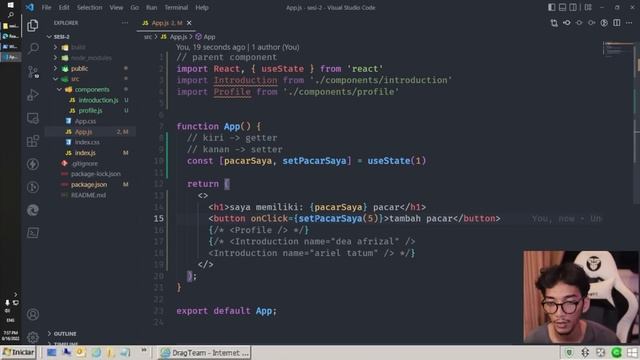Image resolution: width=640 pixels, height=360 pixels.
Task: Click the Customize Layout icon
Action: [588, 7]
